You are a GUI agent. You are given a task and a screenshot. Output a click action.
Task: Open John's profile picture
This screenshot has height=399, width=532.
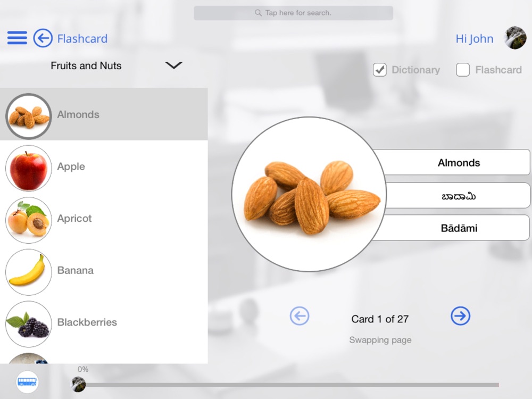click(x=516, y=38)
